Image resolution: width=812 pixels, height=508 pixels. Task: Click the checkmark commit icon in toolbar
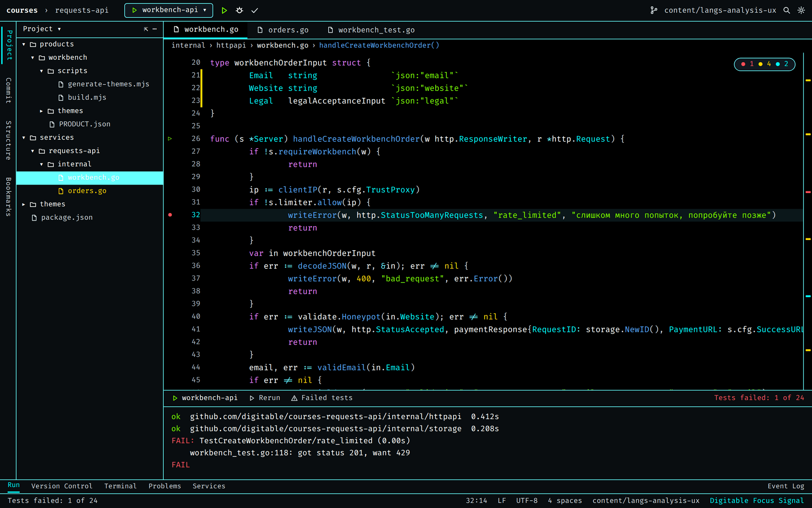click(255, 10)
